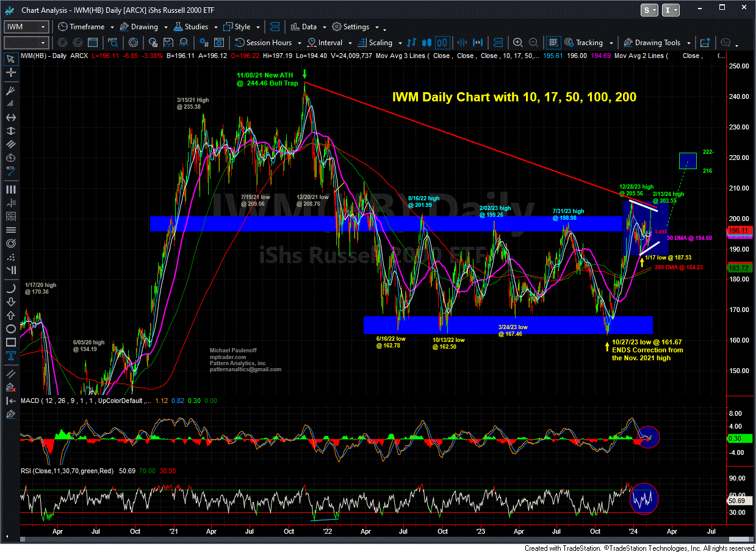Toggle solid candlestick chart type

(427, 42)
